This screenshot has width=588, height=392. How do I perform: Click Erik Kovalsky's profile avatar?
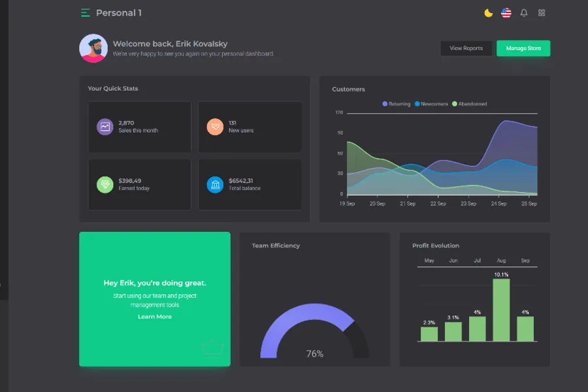pyautogui.click(x=93, y=48)
